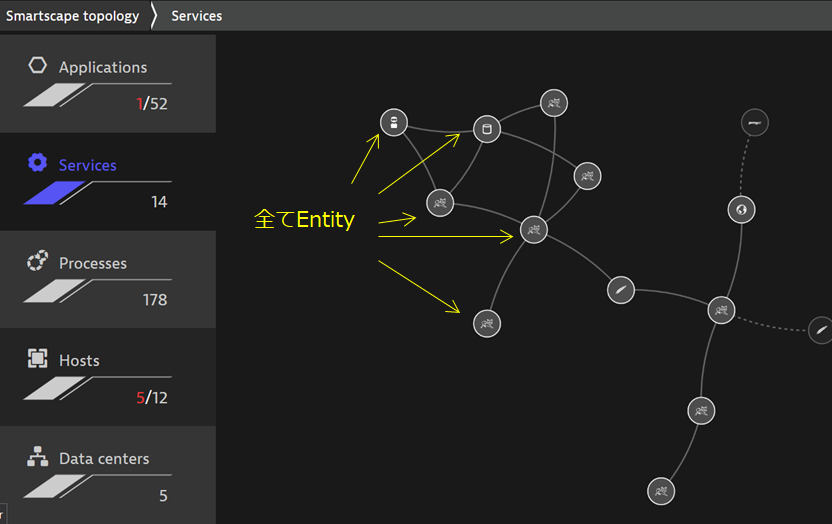Click the 5/12 hosts problem count
Image resolution: width=832 pixels, height=524 pixels.
tap(152, 397)
